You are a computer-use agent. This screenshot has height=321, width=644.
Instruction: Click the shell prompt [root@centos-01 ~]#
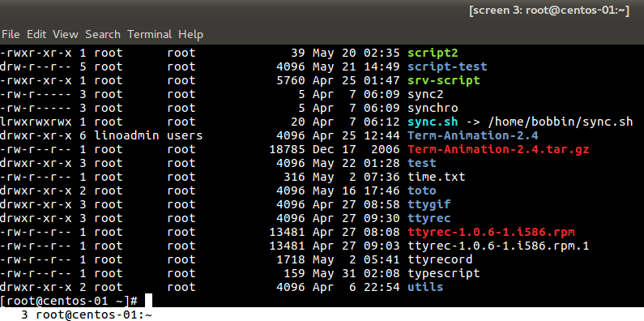(x=69, y=301)
